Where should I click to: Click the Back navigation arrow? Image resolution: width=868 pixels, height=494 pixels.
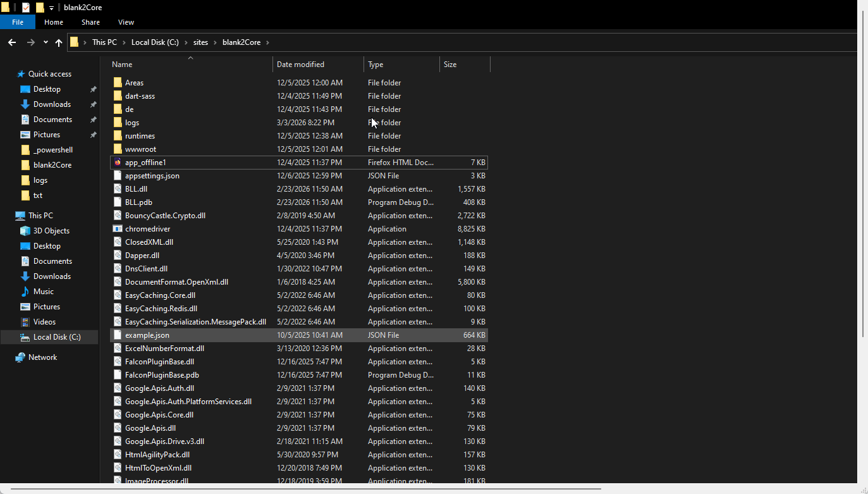pos(12,42)
